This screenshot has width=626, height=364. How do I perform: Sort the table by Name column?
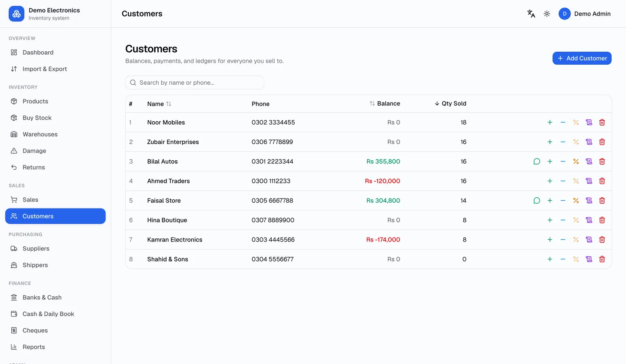pyautogui.click(x=159, y=104)
